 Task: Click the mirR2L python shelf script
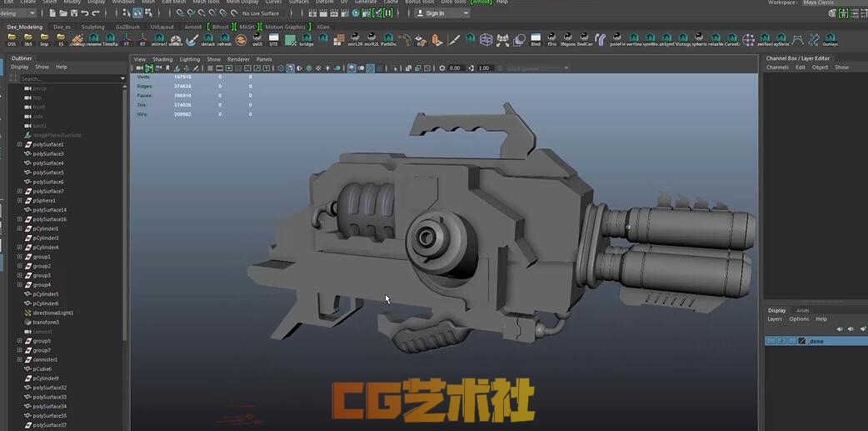pyautogui.click(x=371, y=39)
